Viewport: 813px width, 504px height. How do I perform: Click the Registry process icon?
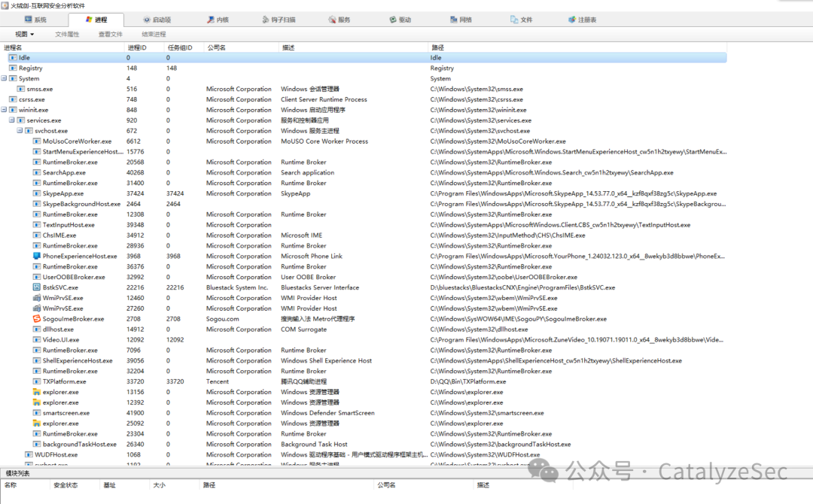coord(13,68)
